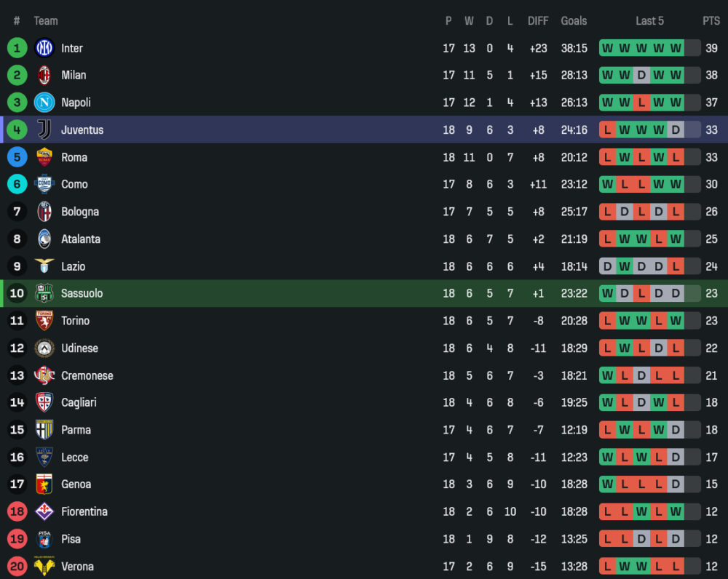Click the Inter club crest icon
728x579 pixels.
[x=44, y=48]
